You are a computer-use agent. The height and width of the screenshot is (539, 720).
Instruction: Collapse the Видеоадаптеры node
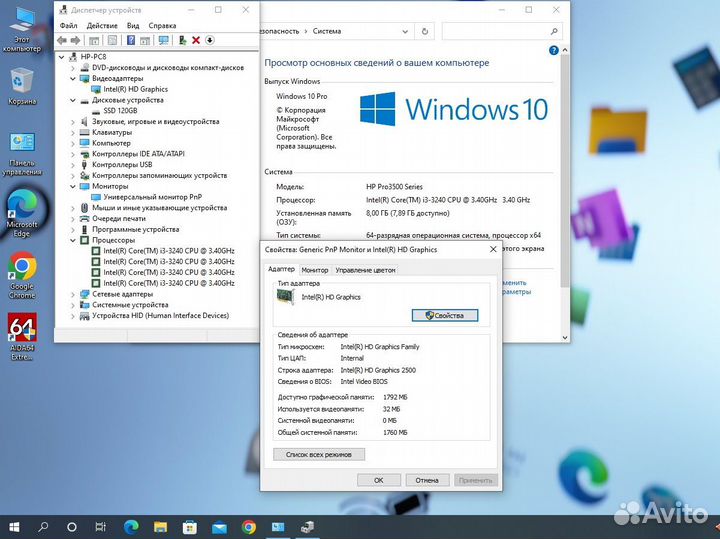73,79
